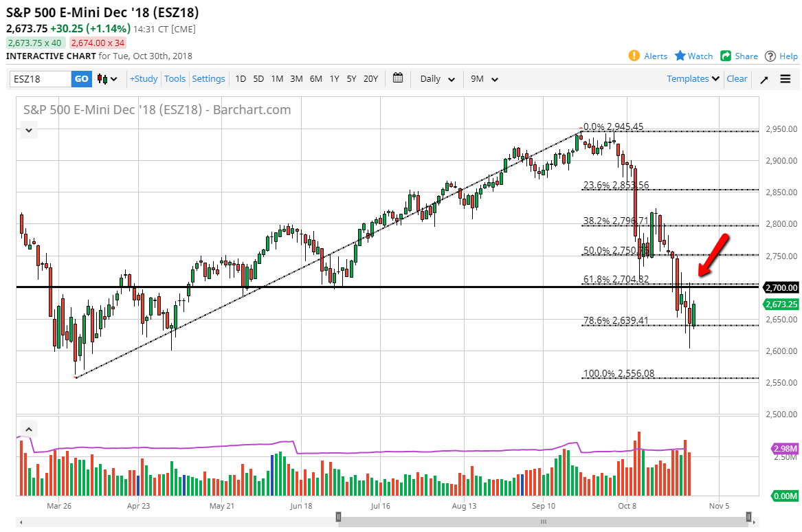Select the 5Y timeframe

[x=351, y=79]
